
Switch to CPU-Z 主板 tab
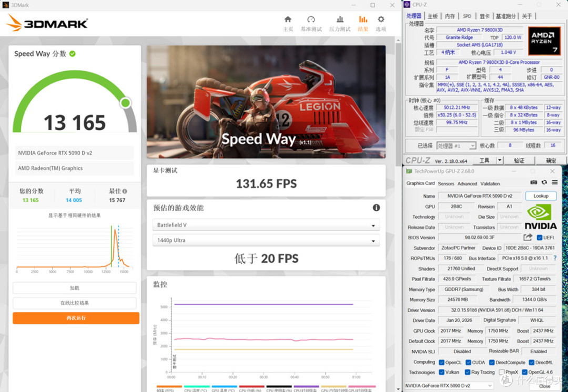(432, 16)
